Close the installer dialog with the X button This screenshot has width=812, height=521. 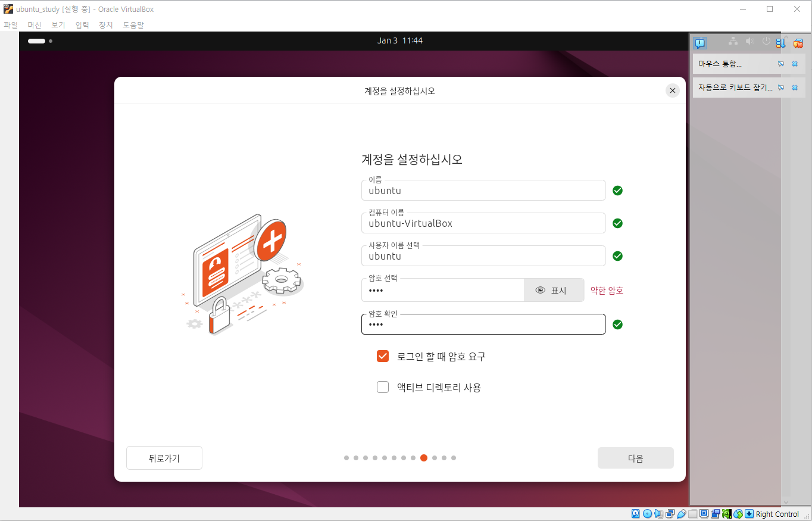click(x=673, y=91)
